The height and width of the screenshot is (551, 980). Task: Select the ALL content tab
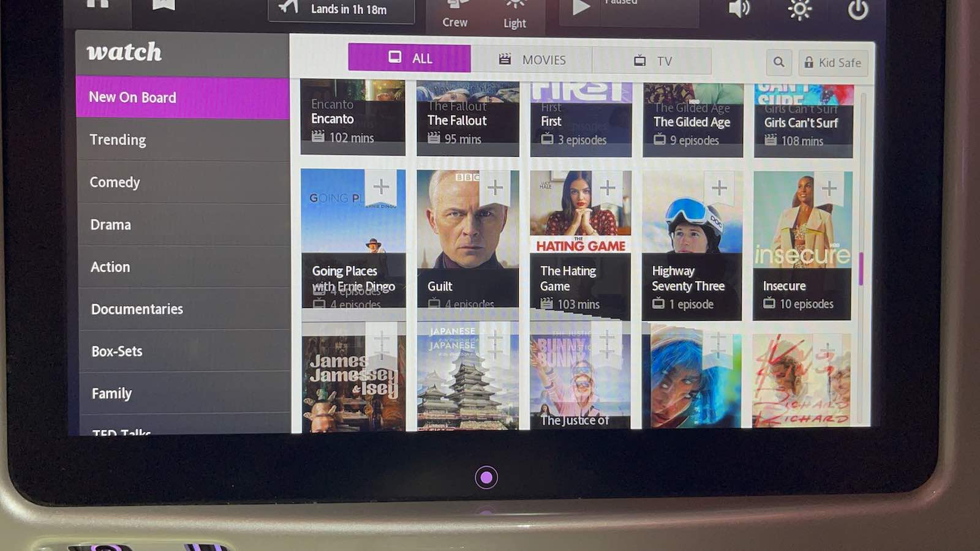tap(409, 58)
